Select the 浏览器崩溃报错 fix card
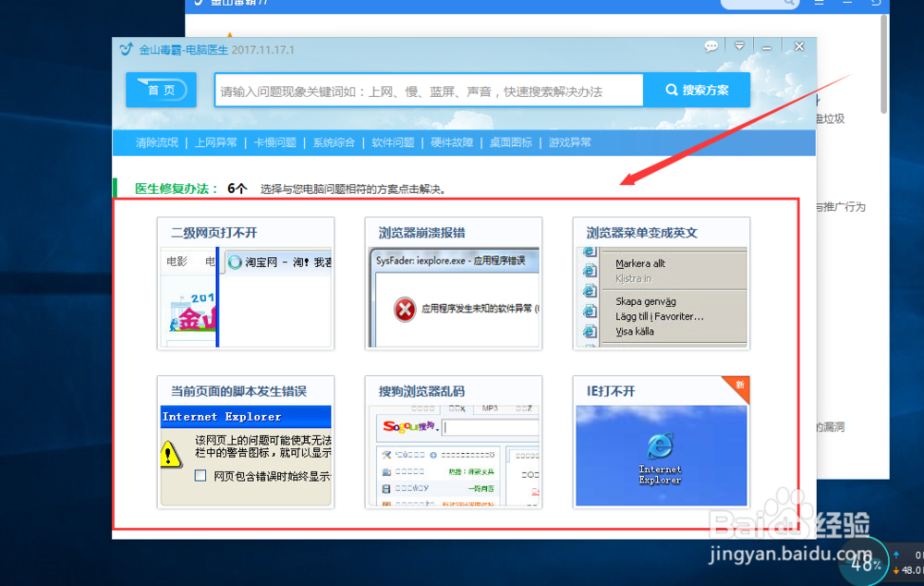The width and height of the screenshot is (924, 586). [453, 284]
